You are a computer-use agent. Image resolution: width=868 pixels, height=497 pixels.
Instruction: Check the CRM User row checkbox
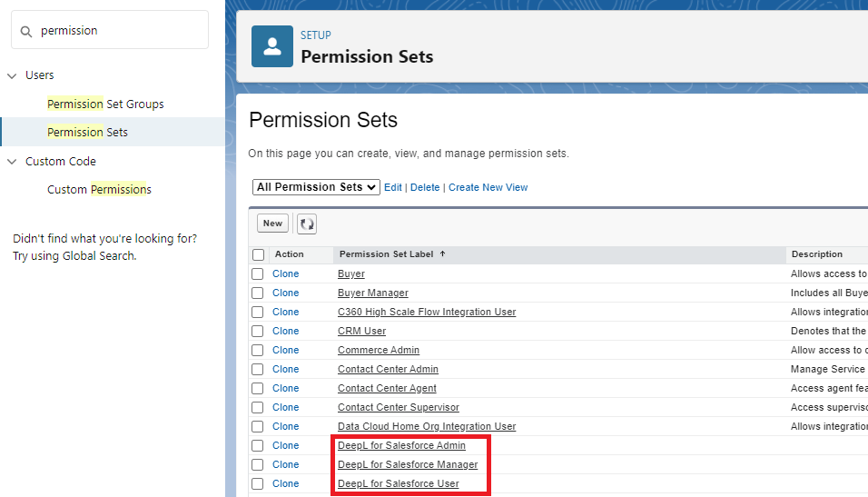258,332
